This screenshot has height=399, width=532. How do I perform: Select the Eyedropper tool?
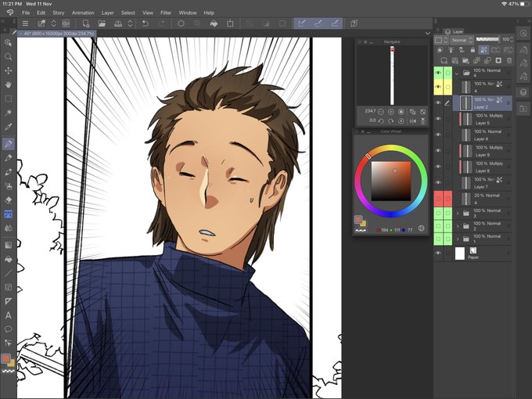coord(8,127)
